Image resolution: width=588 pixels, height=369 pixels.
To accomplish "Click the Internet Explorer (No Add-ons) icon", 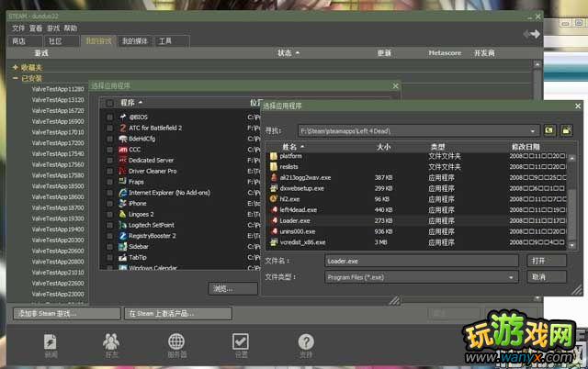I will (122, 193).
